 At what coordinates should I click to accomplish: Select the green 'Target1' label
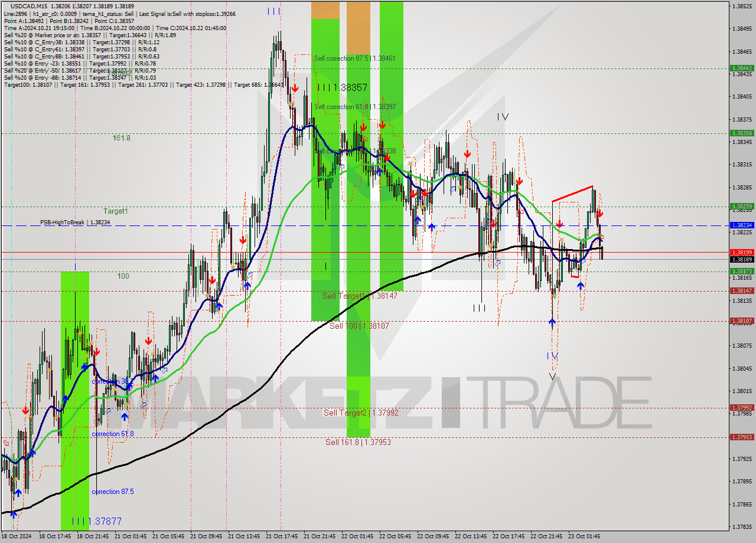[x=116, y=211]
